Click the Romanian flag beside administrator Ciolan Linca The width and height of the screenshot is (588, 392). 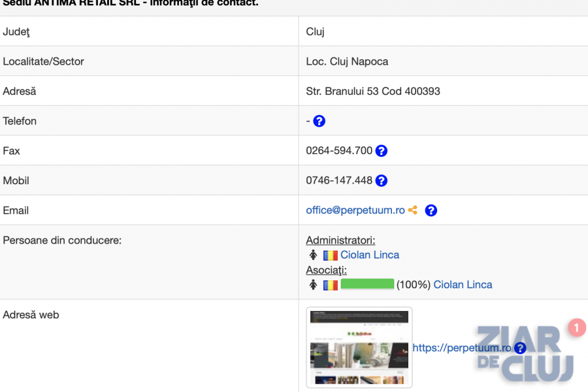pyautogui.click(x=331, y=255)
